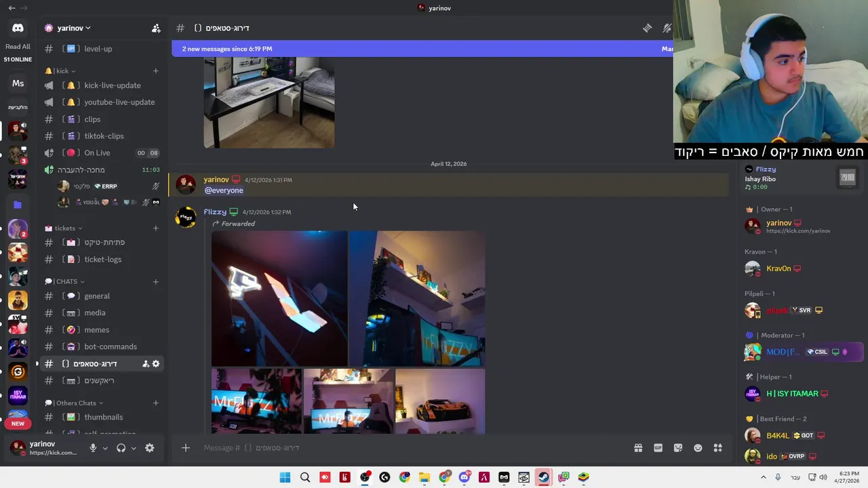Open user settings gear icon
Screen dimensions: 868x488
coord(149,448)
